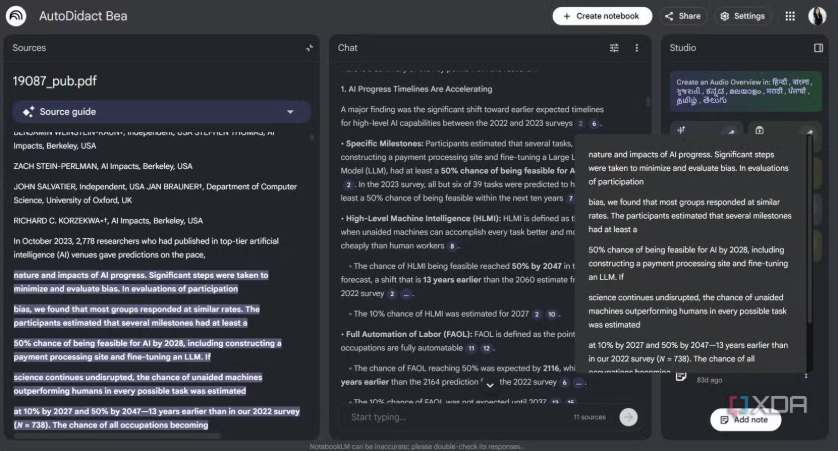Click the Create notebook button
Image resolution: width=838 pixels, height=451 pixels.
(601, 16)
